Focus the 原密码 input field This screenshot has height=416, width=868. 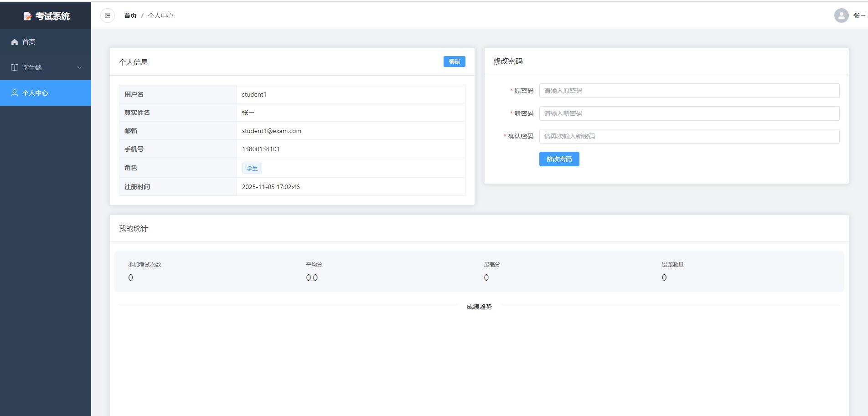click(x=689, y=91)
